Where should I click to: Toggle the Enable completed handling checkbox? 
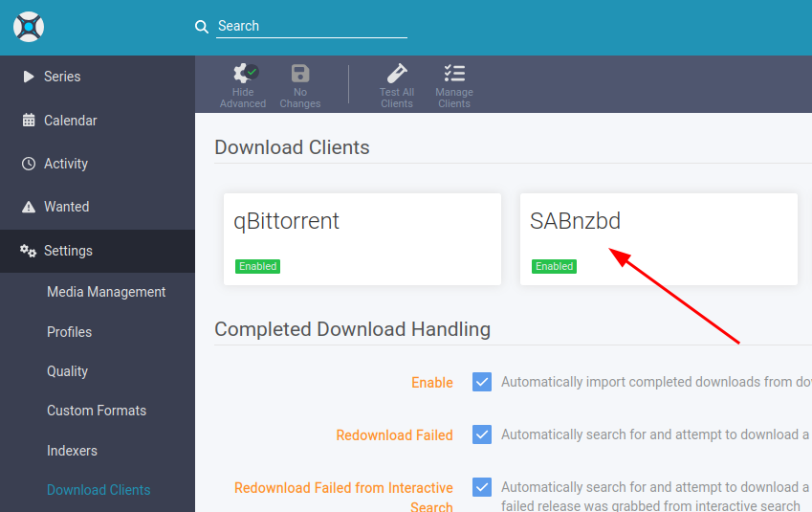click(482, 382)
